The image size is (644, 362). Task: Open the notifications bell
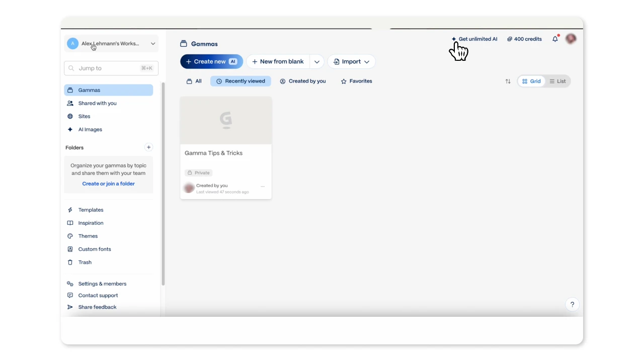pyautogui.click(x=555, y=39)
